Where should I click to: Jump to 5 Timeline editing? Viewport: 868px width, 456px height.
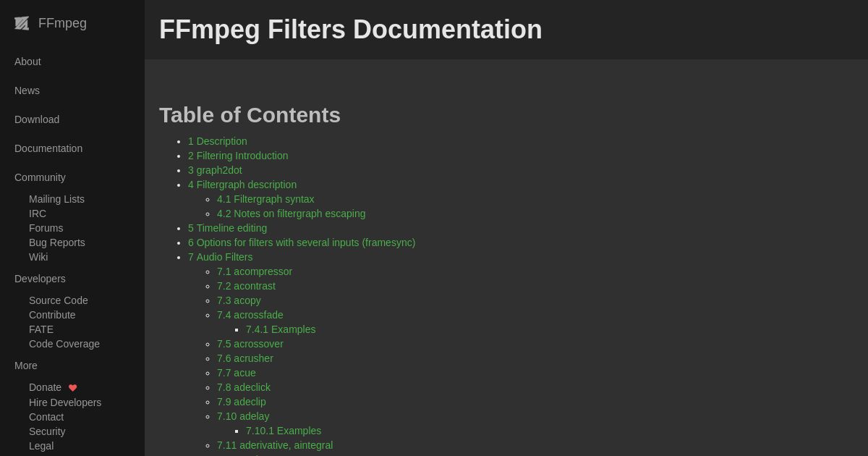tap(227, 228)
